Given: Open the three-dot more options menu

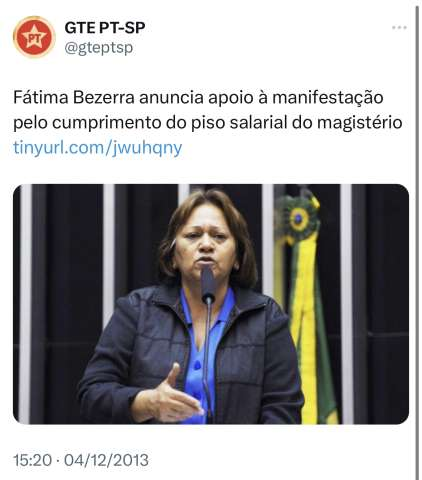Looking at the screenshot, I should 399,28.
